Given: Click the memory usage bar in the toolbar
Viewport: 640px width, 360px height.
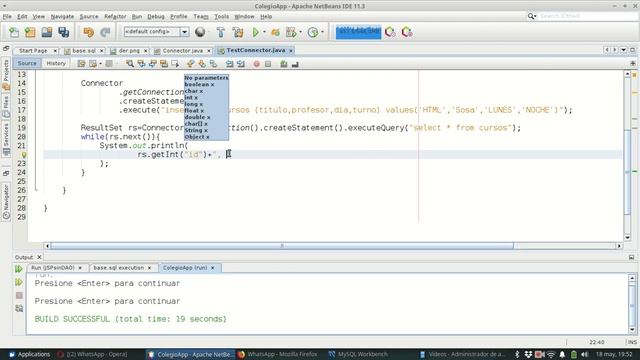Looking at the screenshot, I should (x=358, y=31).
